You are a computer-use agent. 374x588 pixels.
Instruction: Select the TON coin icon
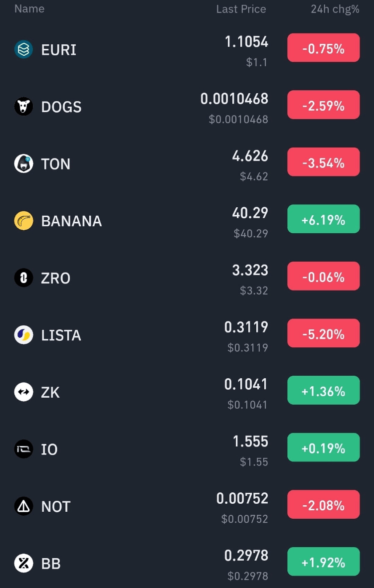(23, 163)
